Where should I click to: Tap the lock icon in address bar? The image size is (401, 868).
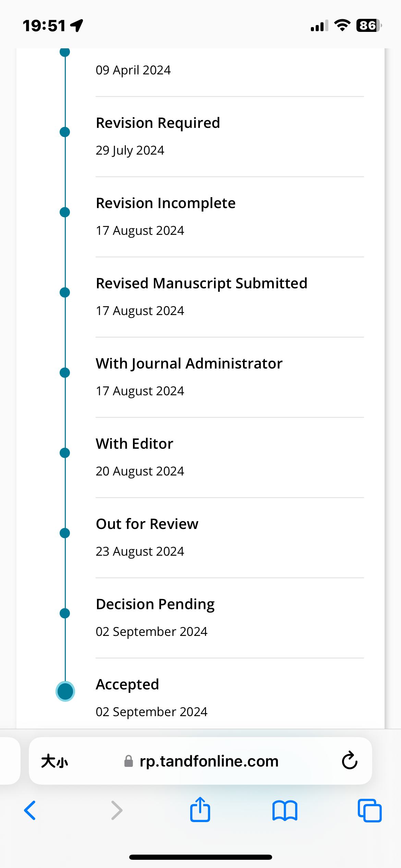[x=129, y=761]
